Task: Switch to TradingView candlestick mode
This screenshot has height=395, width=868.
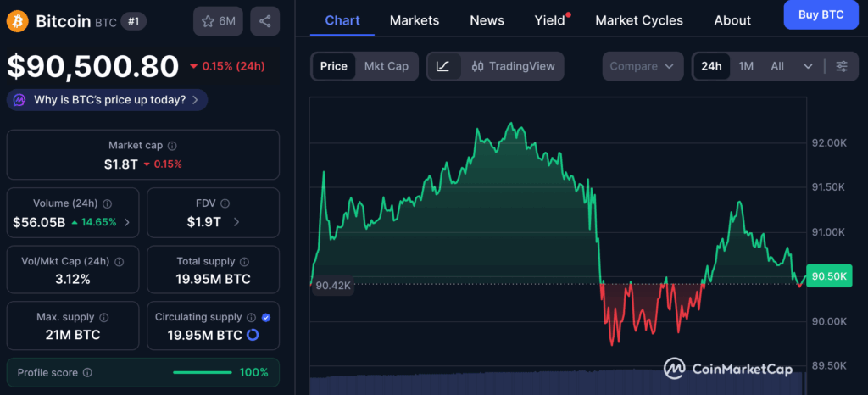Action: pos(513,66)
